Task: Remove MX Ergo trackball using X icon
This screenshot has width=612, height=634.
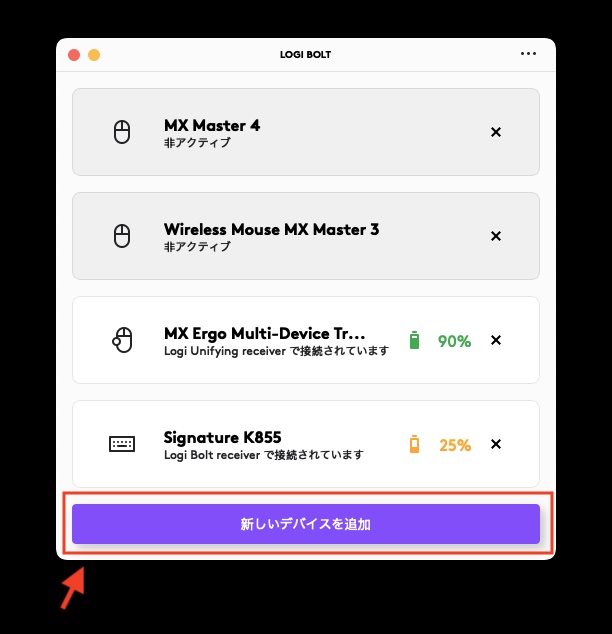Action: (x=496, y=340)
